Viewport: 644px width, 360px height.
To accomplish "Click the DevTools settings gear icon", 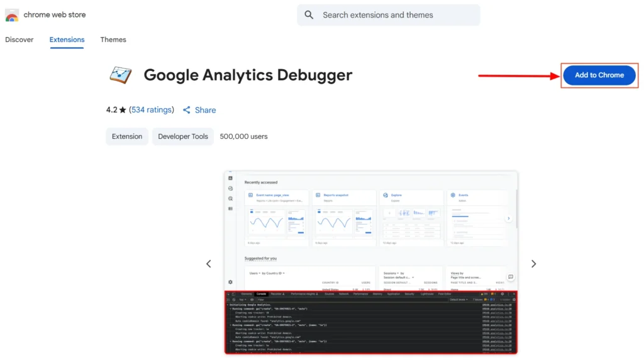I will point(502,293).
